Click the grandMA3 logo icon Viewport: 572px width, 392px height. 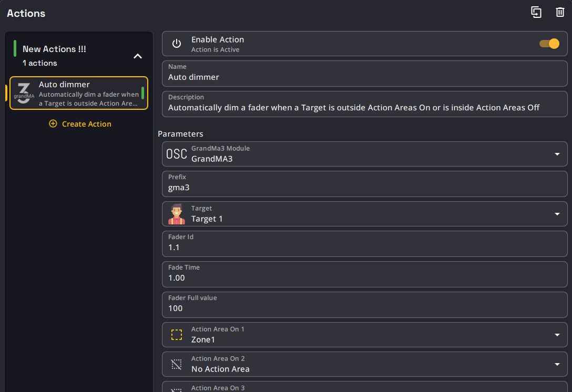pos(24,93)
